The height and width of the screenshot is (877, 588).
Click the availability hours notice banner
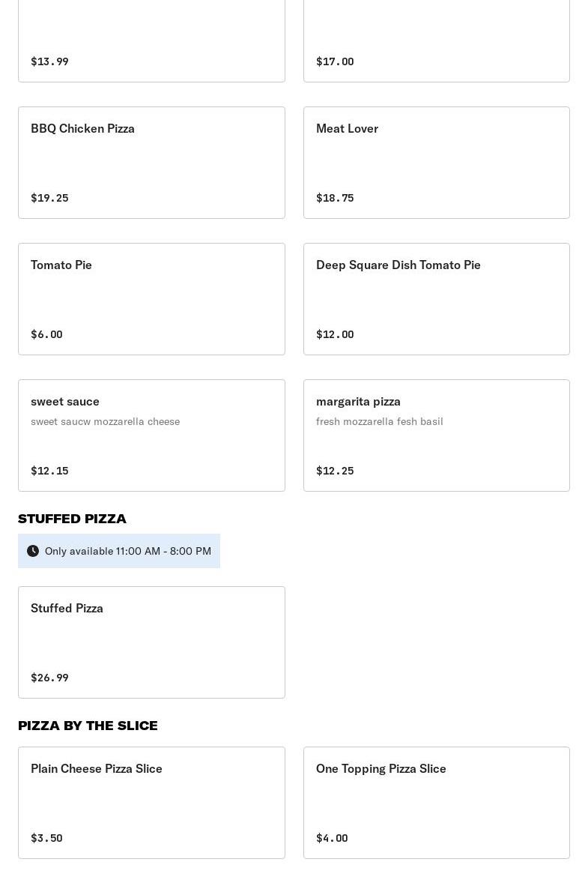(119, 551)
